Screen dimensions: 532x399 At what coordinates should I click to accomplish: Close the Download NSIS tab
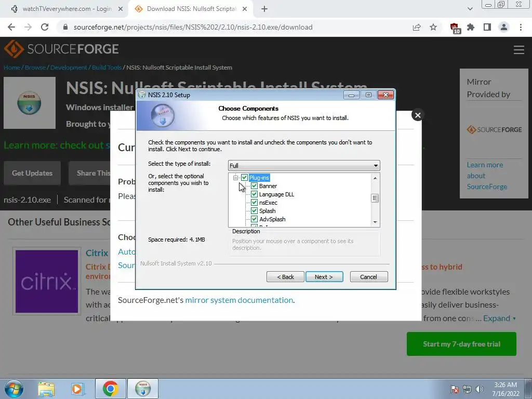pos(245,9)
